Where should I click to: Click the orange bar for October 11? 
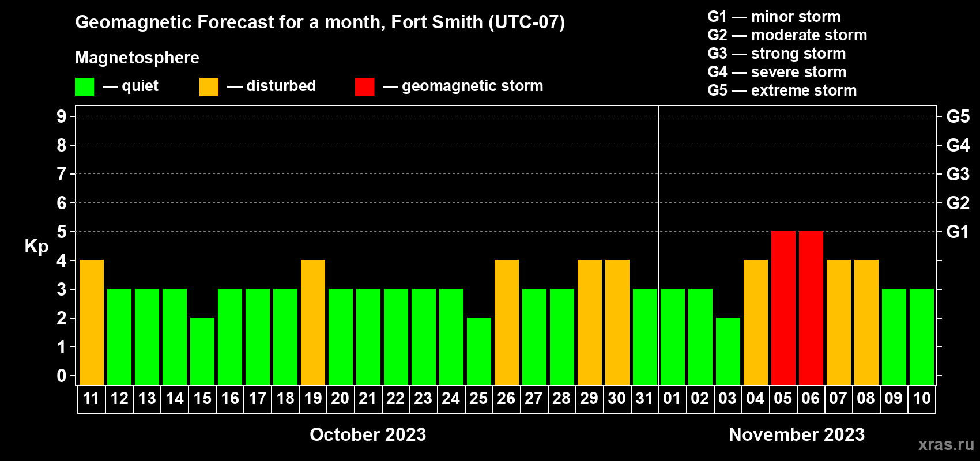click(92, 322)
